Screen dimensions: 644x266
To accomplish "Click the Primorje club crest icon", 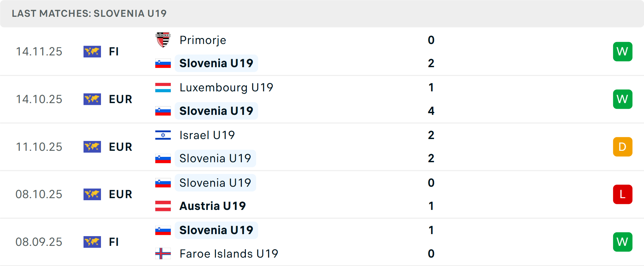I will coord(163,40).
